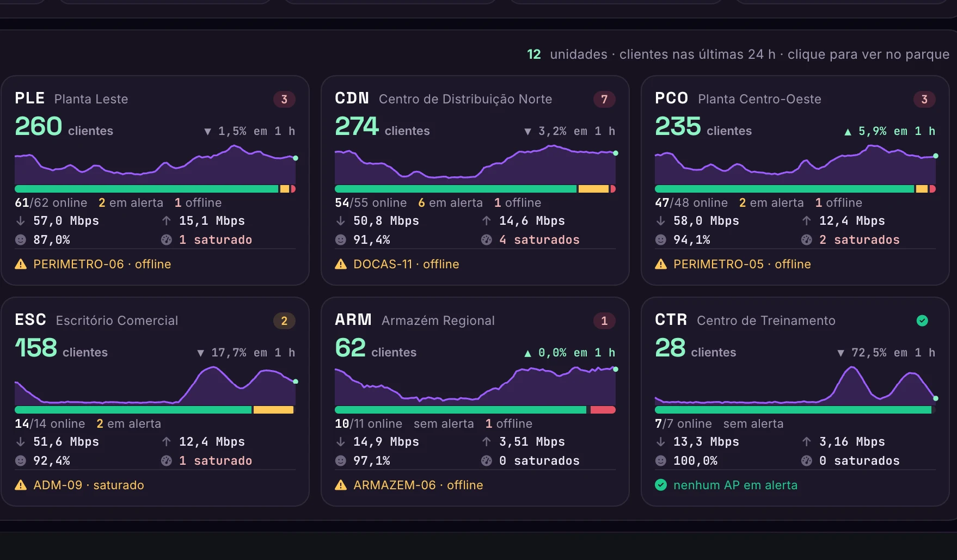
Task: Click the PCO alert count badge
Action: pos(924,99)
